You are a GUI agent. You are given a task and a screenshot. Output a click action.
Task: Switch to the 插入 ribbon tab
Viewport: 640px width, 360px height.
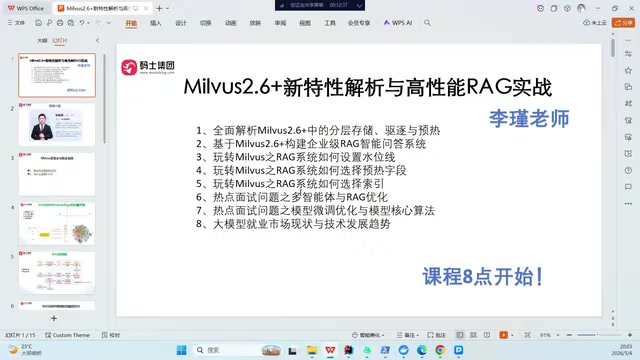[x=156, y=23]
